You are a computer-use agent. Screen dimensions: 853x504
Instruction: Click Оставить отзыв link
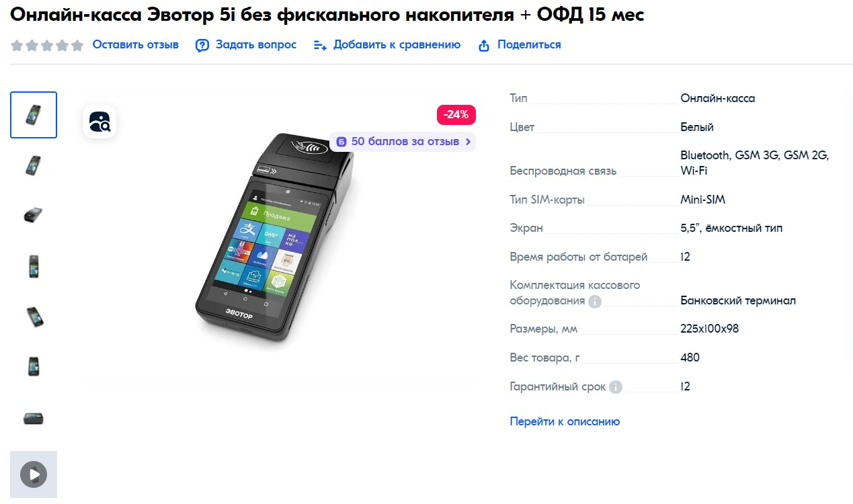click(x=136, y=44)
